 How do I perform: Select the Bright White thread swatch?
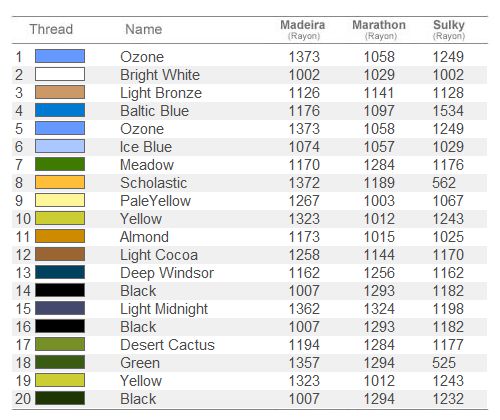pos(60,74)
